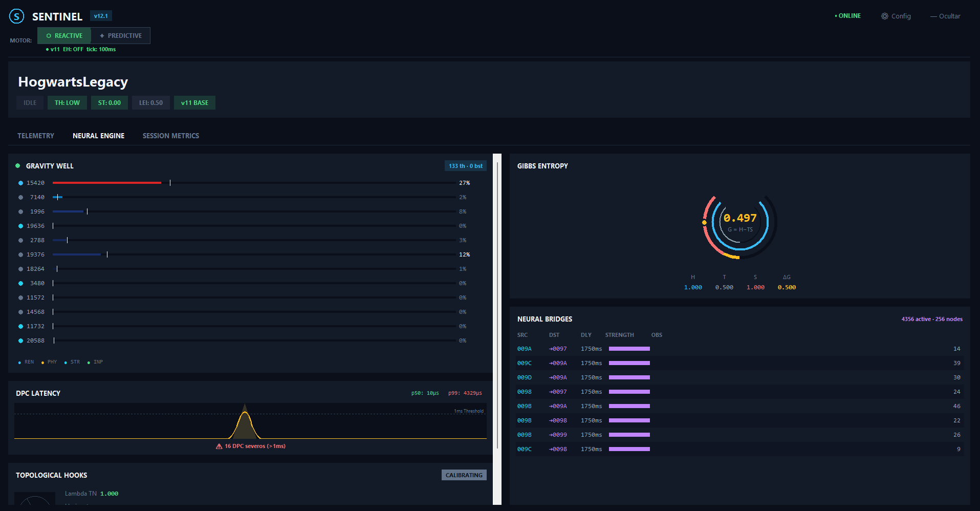The height and width of the screenshot is (511, 980).
Task: Select process ID 14568
Action: tap(36, 312)
